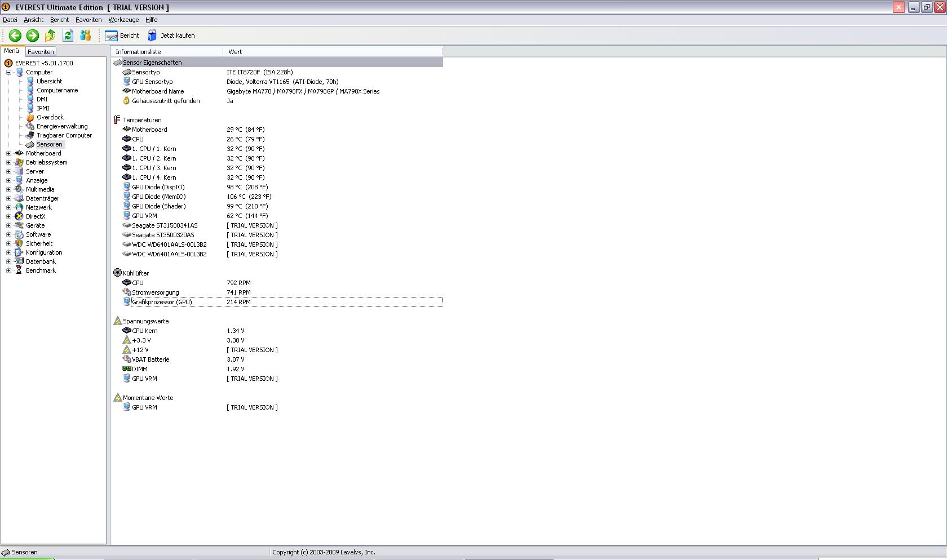
Task: Click the green Back arrow toolbar icon
Action: coord(15,35)
